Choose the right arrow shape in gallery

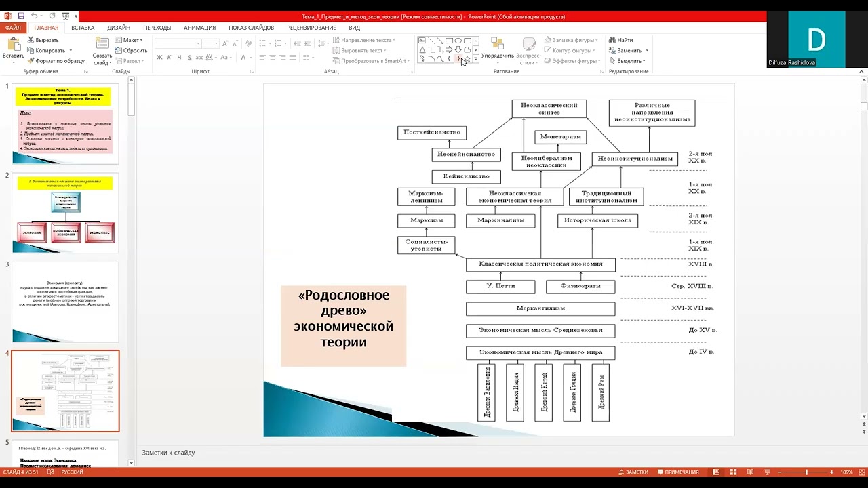[449, 49]
